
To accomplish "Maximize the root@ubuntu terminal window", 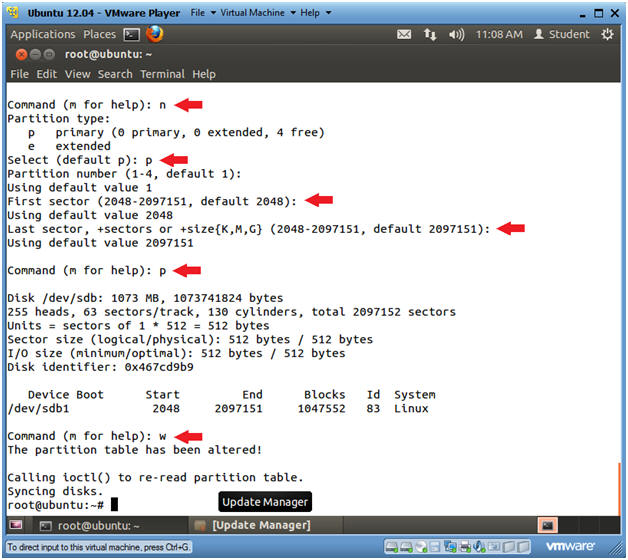I will click(49, 54).
